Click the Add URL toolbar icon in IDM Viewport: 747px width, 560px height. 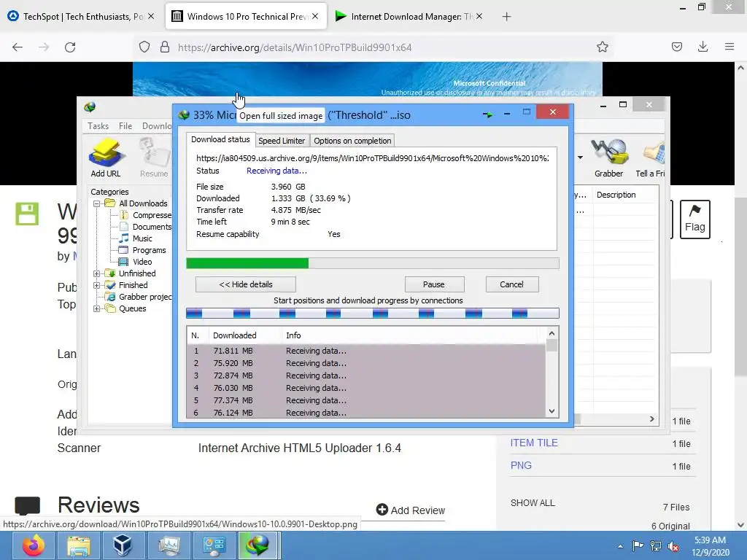tap(106, 157)
